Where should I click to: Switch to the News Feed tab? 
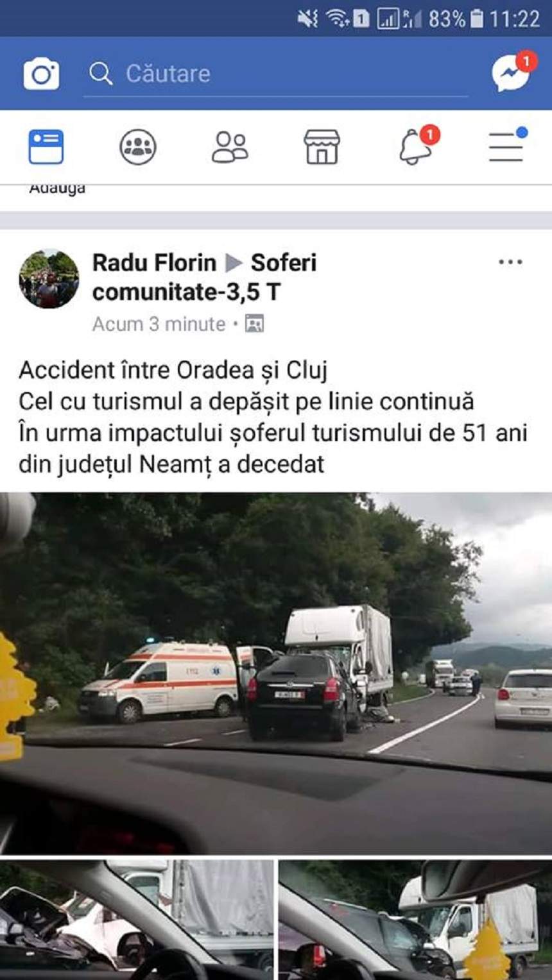(x=46, y=147)
